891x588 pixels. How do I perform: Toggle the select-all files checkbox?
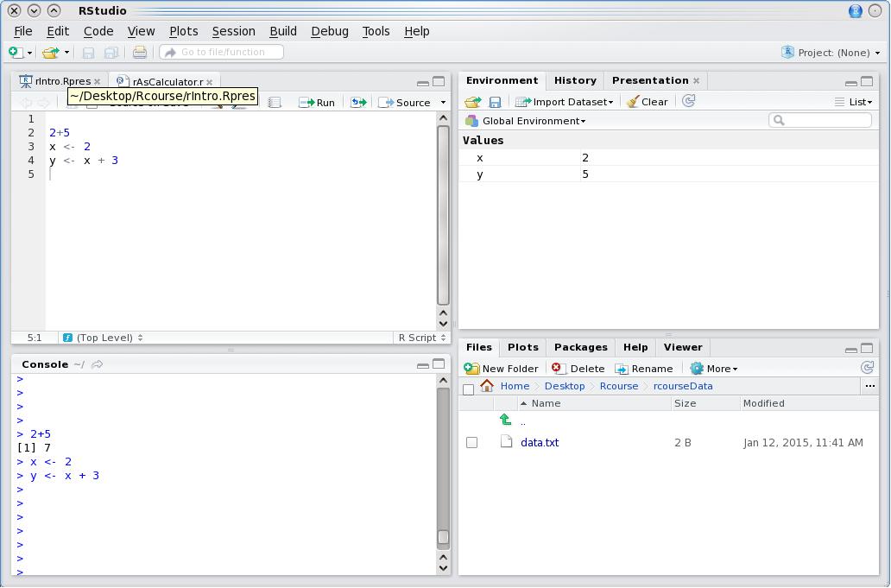click(468, 389)
